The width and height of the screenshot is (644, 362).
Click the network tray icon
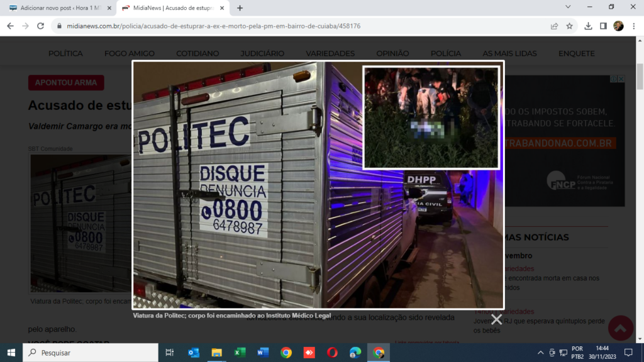[x=563, y=353]
